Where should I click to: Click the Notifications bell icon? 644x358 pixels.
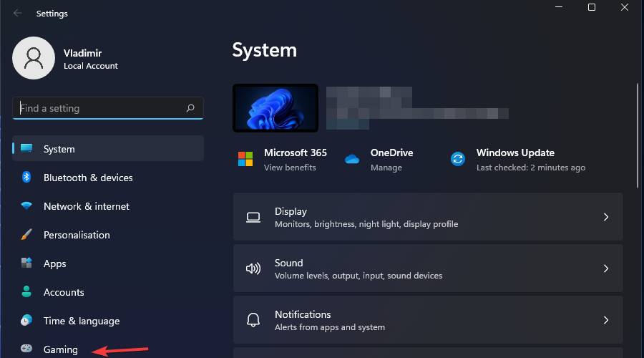[253, 320]
